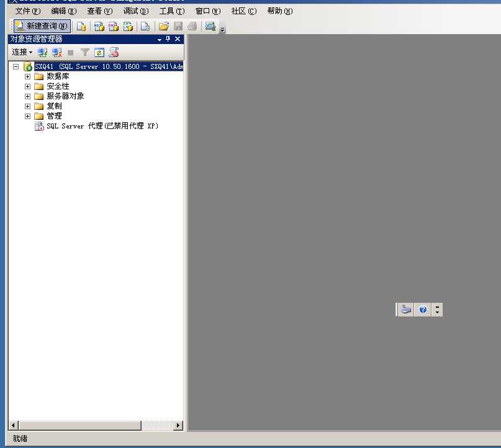Click the keyboard icon on floating language bar
Screen dimensions: 501x448
[405, 310]
